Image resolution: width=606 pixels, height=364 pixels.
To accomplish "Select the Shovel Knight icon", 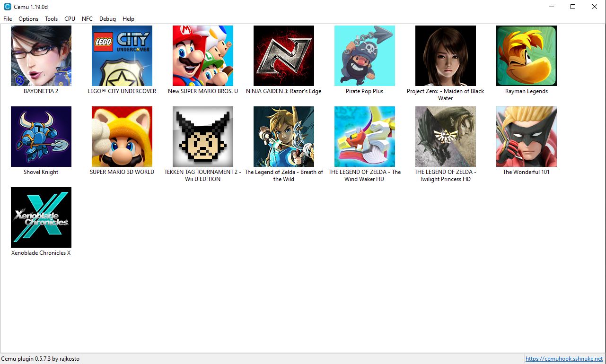I will pyautogui.click(x=41, y=137).
